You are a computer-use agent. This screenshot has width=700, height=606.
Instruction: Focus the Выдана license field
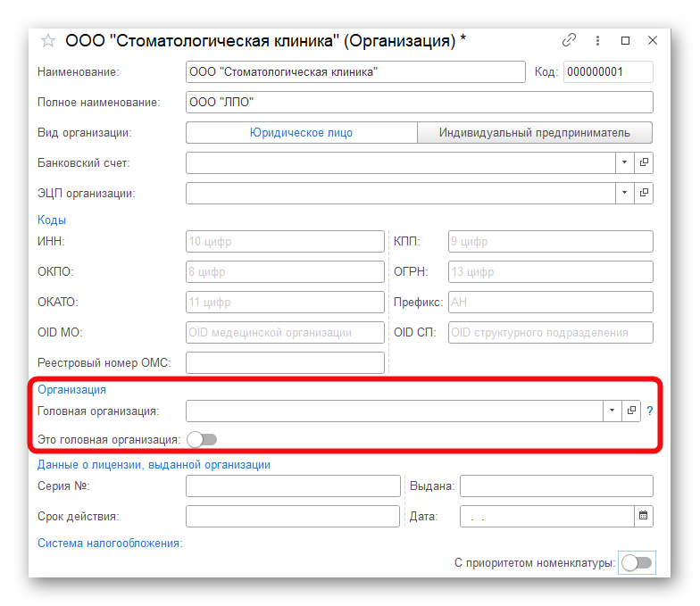(556, 486)
